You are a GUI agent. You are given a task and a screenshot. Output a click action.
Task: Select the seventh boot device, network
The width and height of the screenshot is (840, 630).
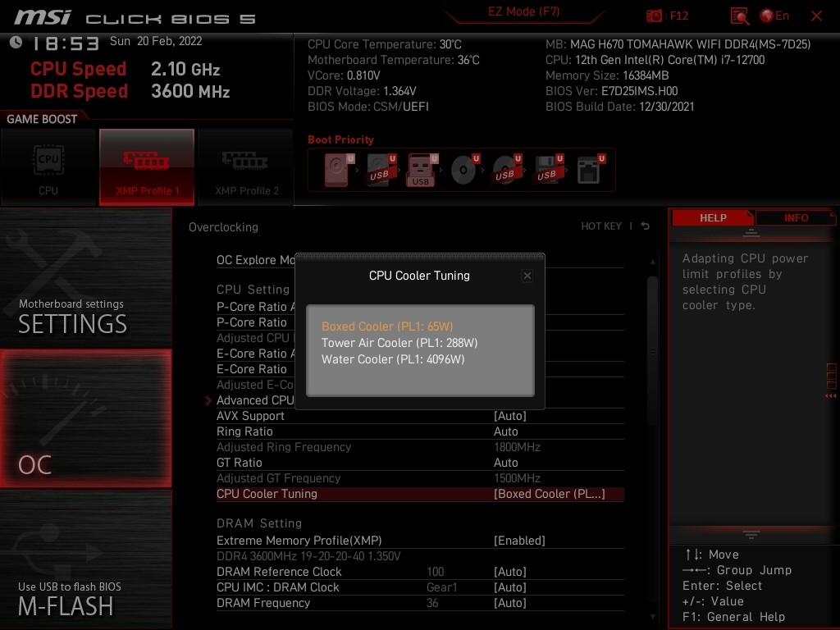point(591,171)
